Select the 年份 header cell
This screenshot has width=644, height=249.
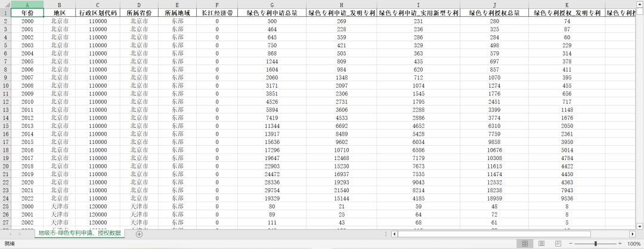[27, 13]
